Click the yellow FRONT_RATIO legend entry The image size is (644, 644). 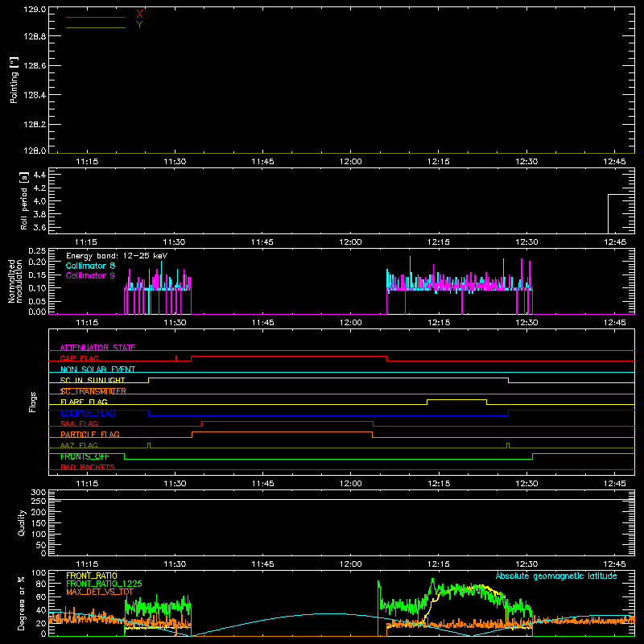(x=92, y=576)
